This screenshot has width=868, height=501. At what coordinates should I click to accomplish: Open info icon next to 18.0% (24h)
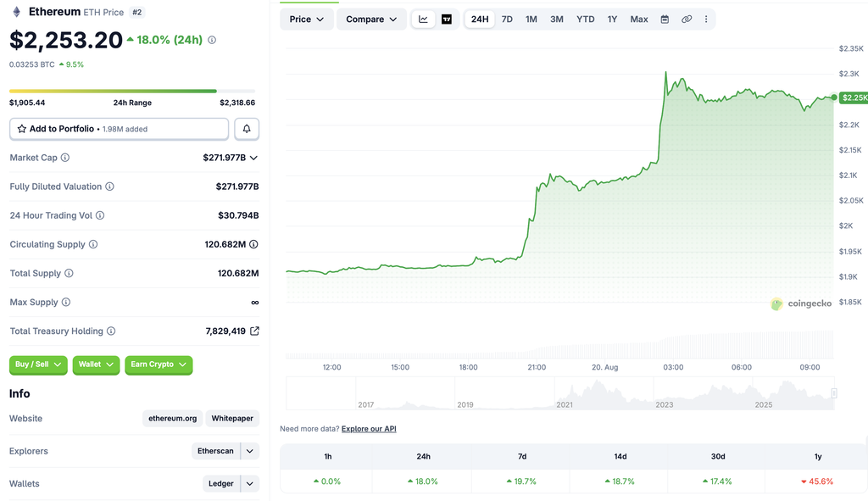click(x=212, y=40)
